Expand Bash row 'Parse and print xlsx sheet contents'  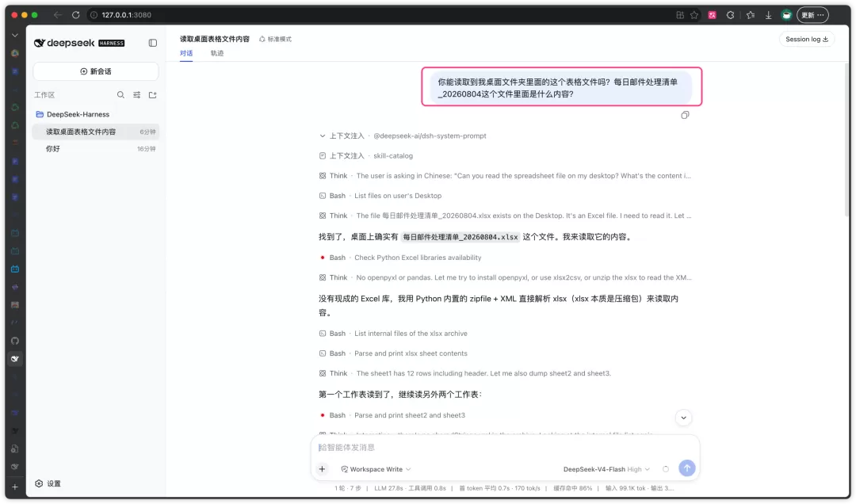[393, 353]
